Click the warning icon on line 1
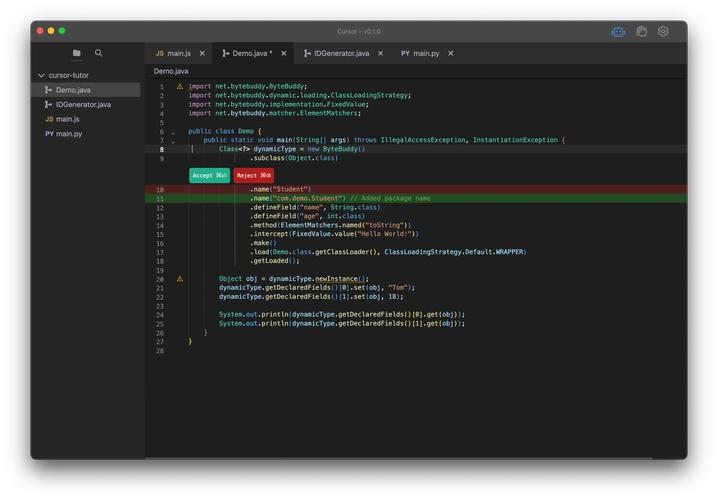The height and width of the screenshot is (500, 718). tap(180, 87)
